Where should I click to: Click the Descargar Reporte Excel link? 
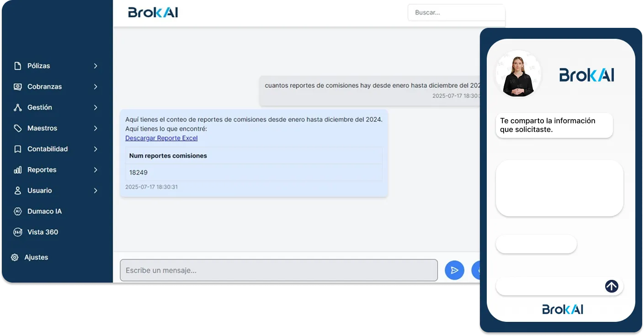point(161,138)
